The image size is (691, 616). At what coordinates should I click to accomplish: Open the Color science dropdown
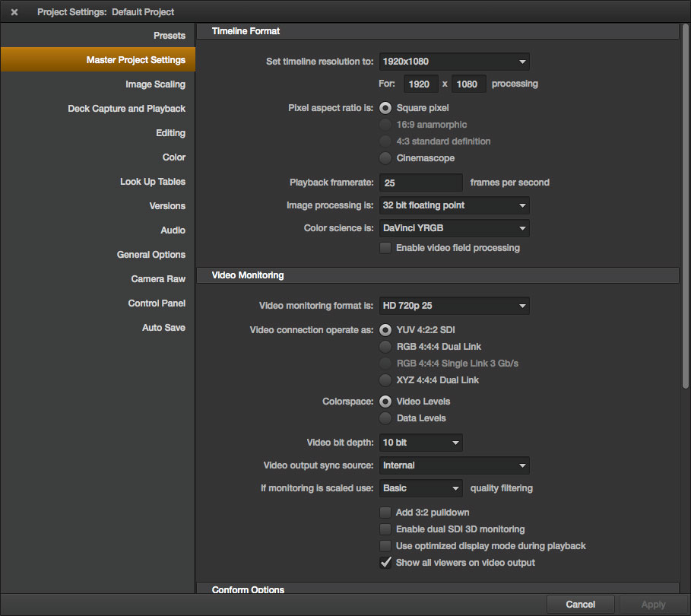point(454,228)
